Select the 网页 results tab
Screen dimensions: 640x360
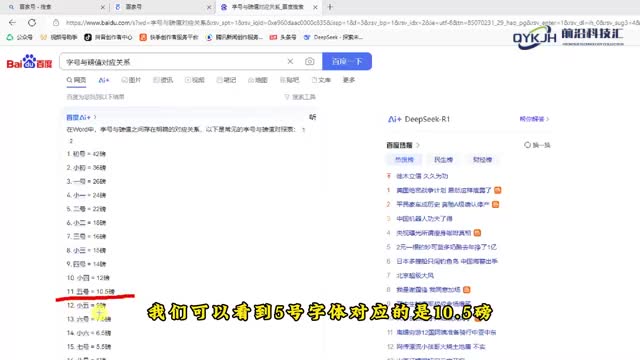coord(76,80)
